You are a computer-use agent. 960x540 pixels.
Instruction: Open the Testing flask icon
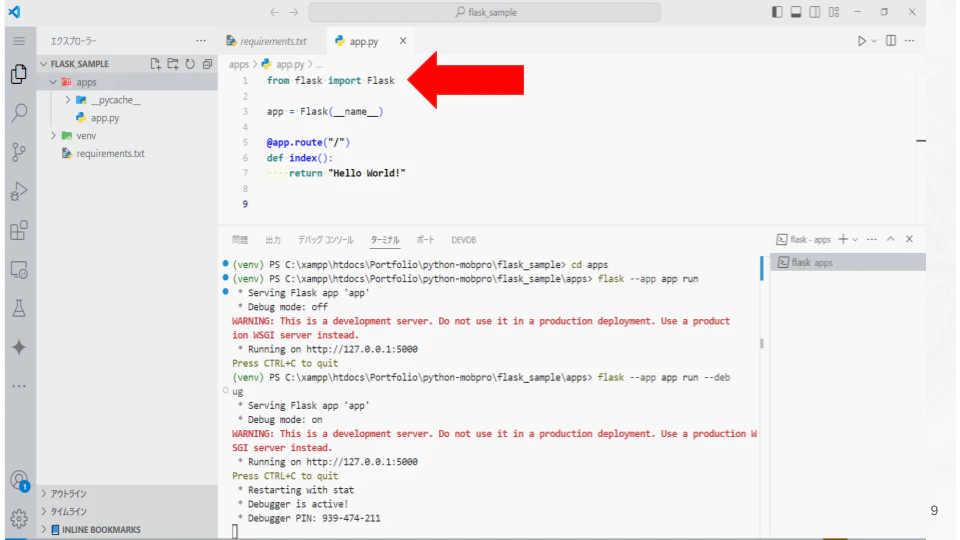19,308
